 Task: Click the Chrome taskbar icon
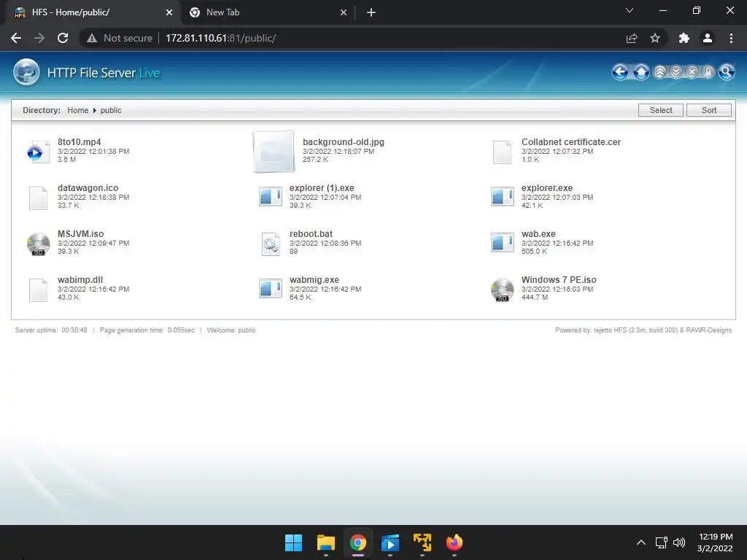(357, 542)
